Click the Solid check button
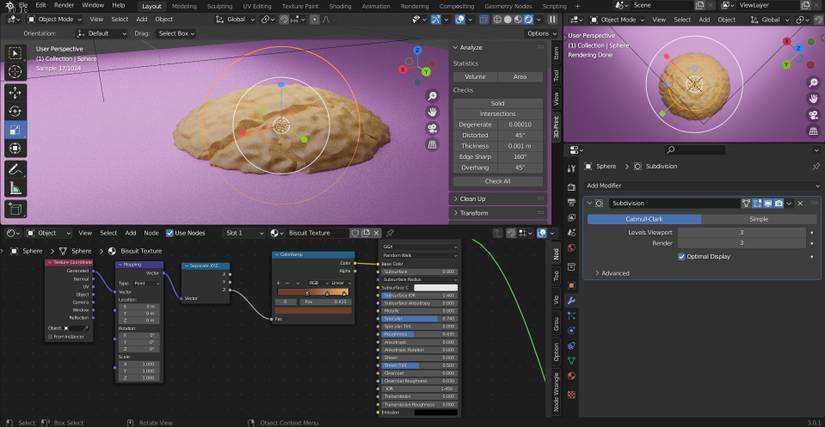This screenshot has width=825, height=427. click(x=498, y=104)
